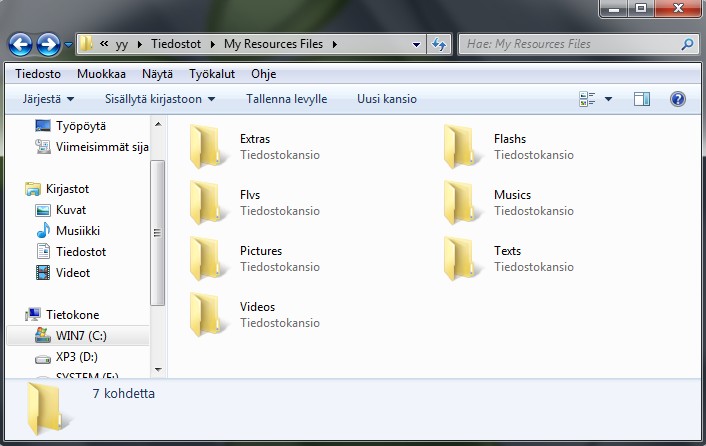Select Tietokone in navigation pane
Image resolution: width=706 pixels, height=446 pixels.
pos(72,315)
